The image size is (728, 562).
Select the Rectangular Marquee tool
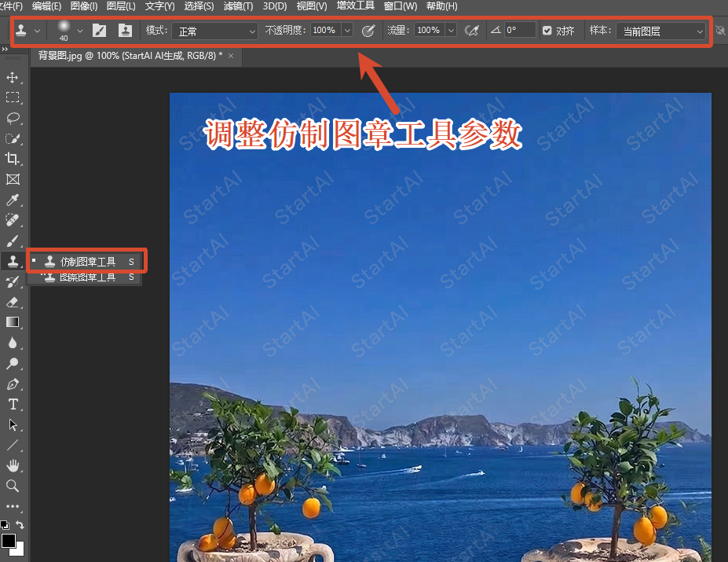13,97
